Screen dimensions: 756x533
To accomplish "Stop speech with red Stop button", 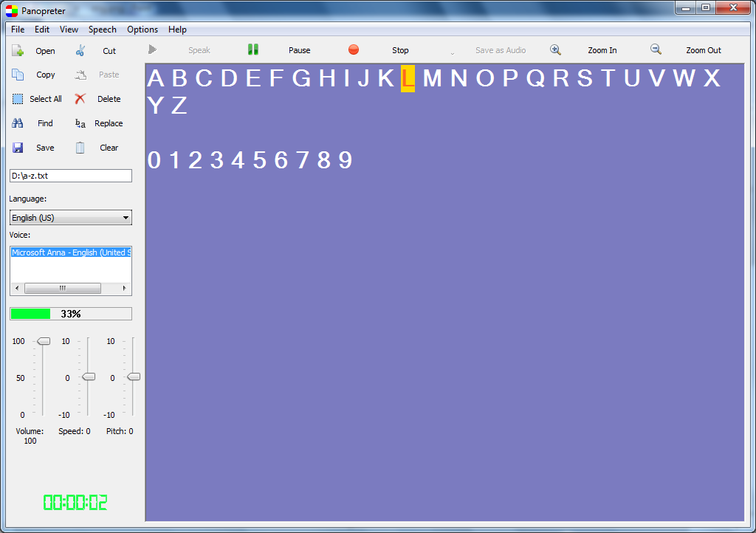I will (354, 50).
